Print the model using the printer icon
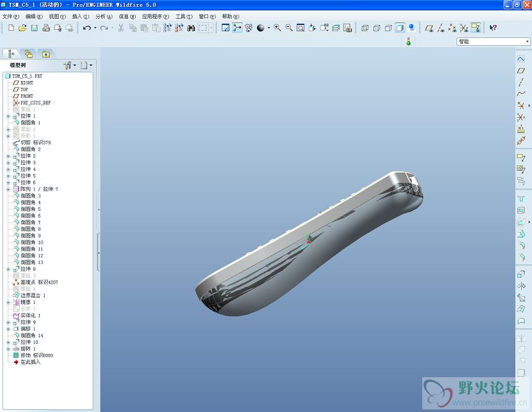The width and height of the screenshot is (532, 412). coord(46,28)
